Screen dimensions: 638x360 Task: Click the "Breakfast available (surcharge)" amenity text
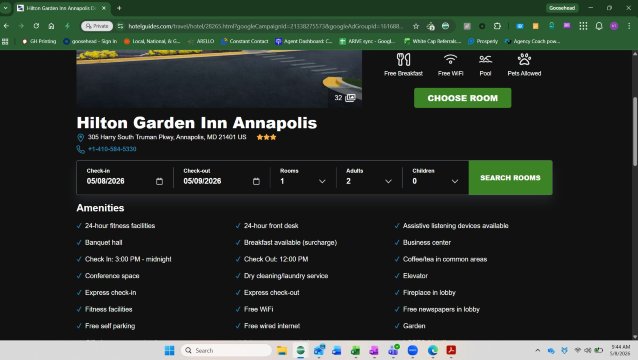coord(291,242)
